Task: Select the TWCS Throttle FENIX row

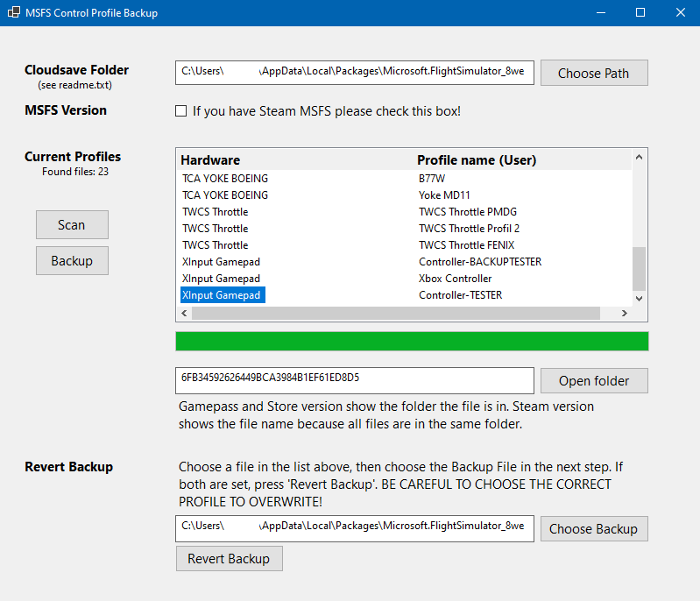Action: pos(406,245)
